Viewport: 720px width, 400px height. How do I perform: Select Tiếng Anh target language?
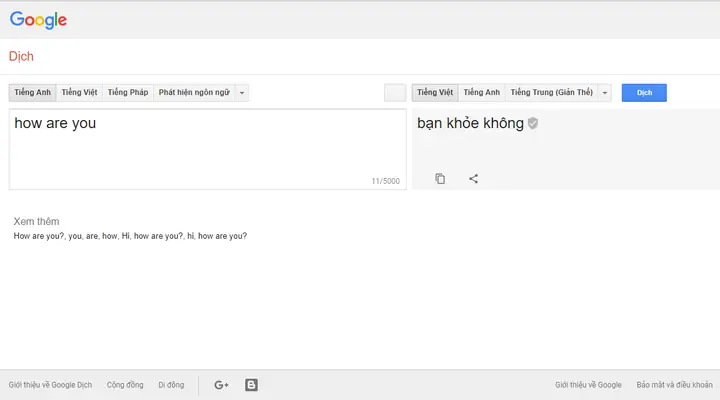tap(482, 92)
